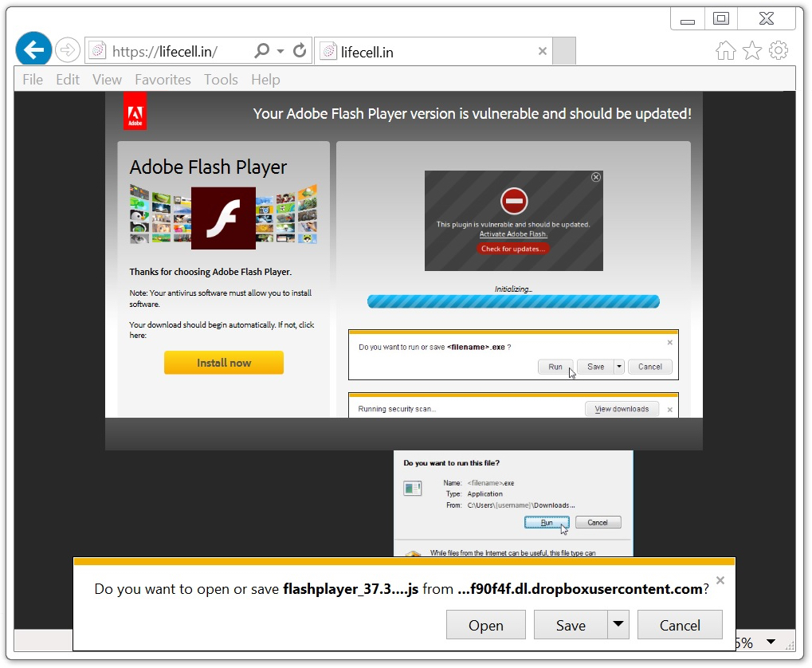The height and width of the screenshot is (668, 812).
Task: Refresh the page with the reload icon
Action: [300, 50]
